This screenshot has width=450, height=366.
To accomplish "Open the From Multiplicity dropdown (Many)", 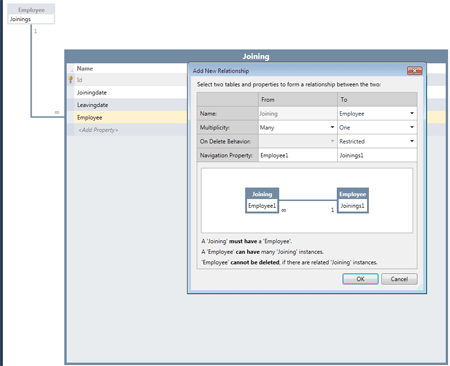I will (x=332, y=127).
